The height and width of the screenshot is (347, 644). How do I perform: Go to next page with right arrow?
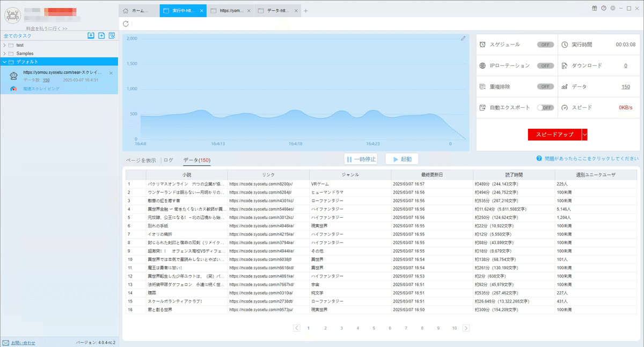466,328
